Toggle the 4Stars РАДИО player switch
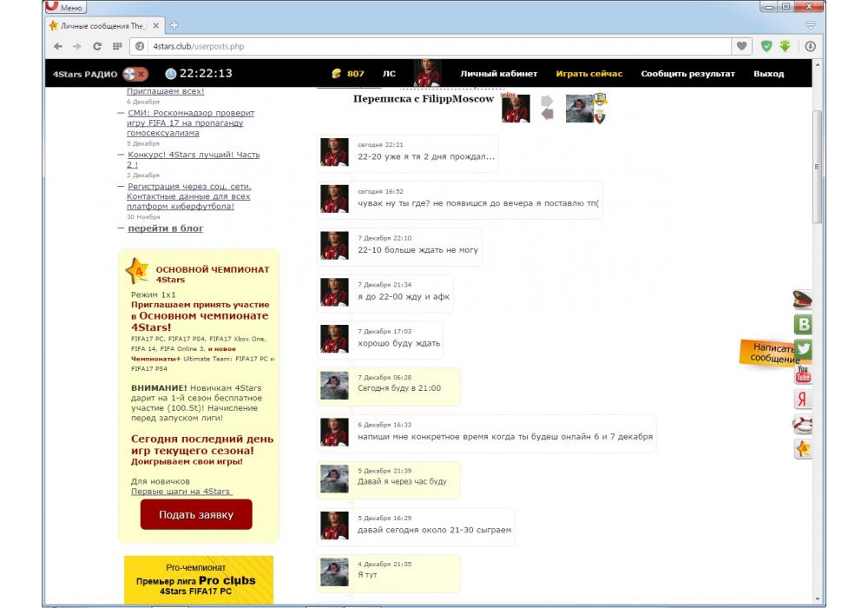 [x=135, y=74]
